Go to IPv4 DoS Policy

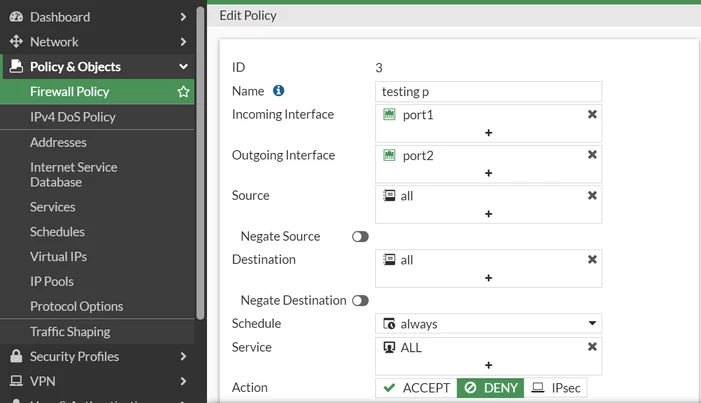[x=73, y=117]
